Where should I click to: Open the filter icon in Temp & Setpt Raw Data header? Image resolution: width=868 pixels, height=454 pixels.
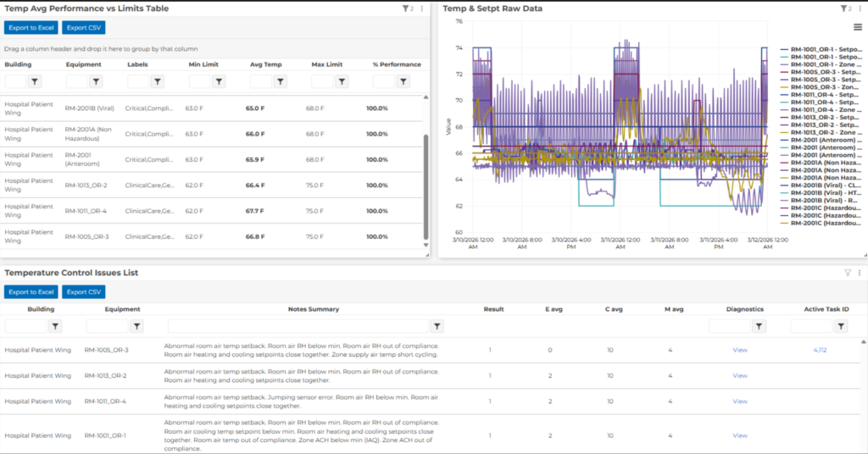point(843,8)
